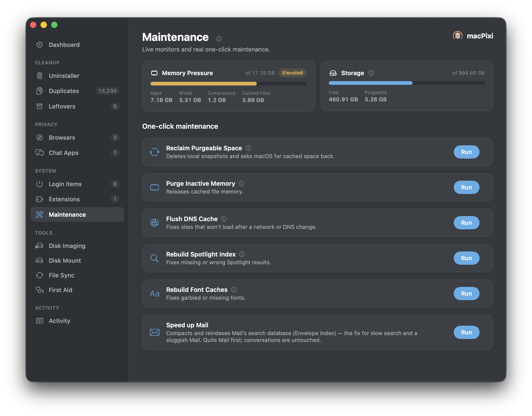Click the Duplicates documents icon
The height and width of the screenshot is (416, 532).
point(40,91)
